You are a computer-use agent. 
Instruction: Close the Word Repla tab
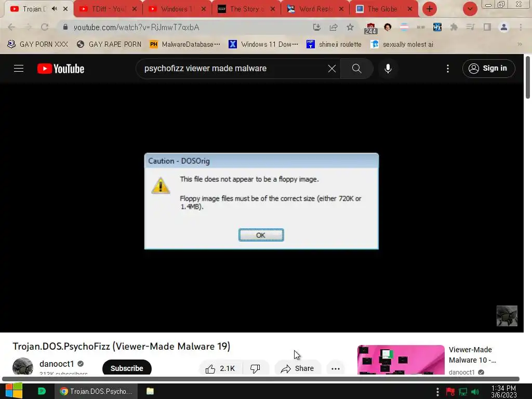(341, 9)
